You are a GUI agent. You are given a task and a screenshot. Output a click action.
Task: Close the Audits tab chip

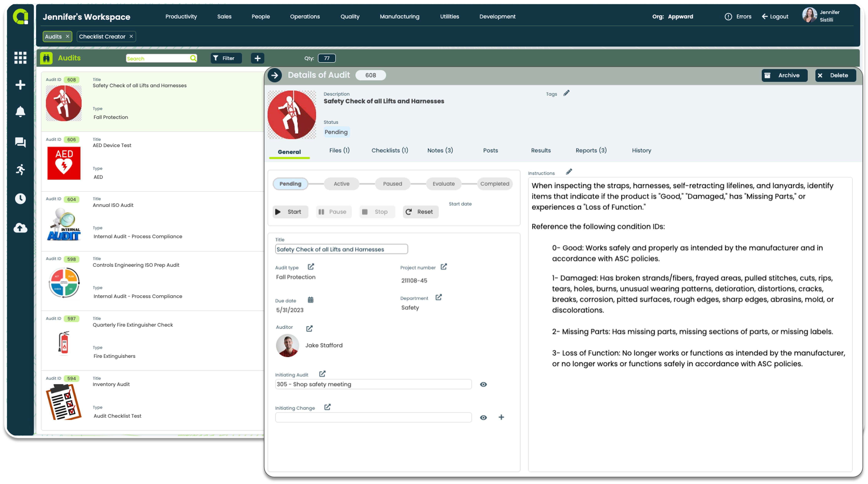point(67,36)
